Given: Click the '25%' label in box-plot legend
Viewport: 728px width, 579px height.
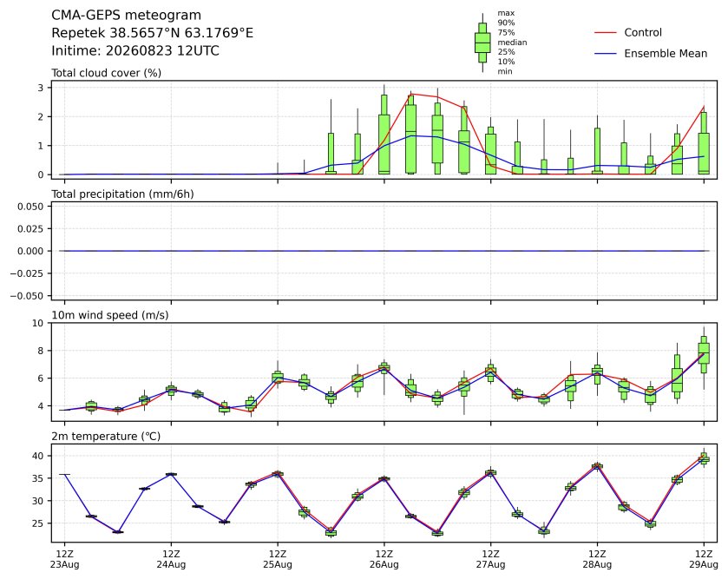Looking at the screenshot, I should (x=506, y=52).
